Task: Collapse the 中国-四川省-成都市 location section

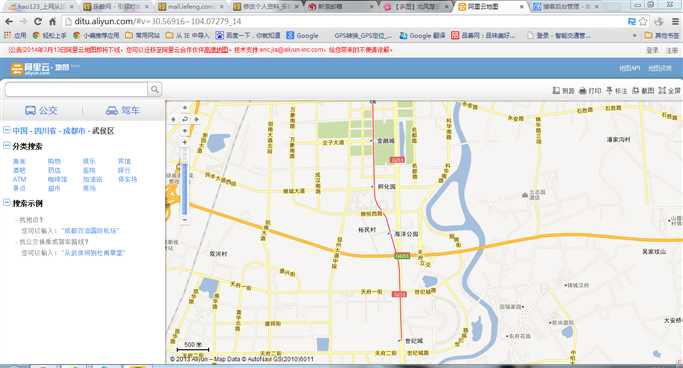Action: (7, 130)
